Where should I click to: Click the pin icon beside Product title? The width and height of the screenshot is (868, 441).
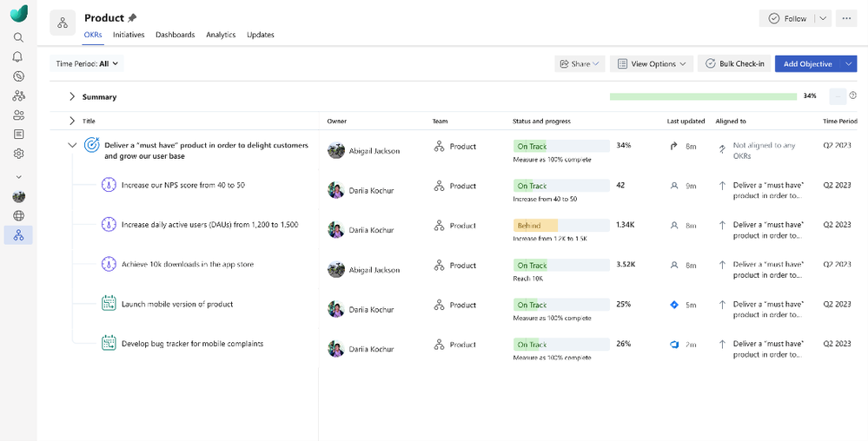(132, 18)
